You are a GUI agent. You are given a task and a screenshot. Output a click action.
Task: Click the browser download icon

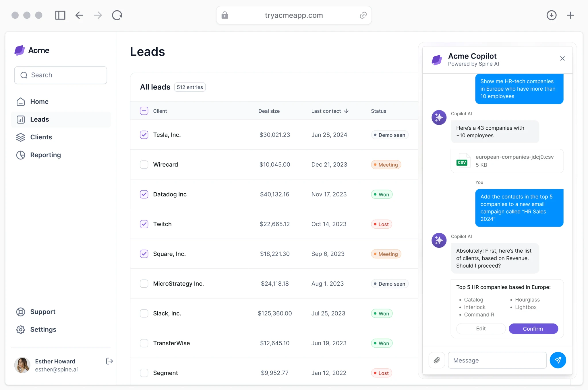(552, 15)
